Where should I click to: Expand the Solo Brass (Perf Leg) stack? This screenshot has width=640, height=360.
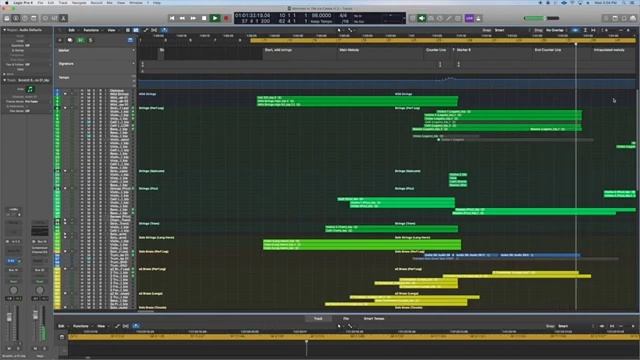[65, 251]
